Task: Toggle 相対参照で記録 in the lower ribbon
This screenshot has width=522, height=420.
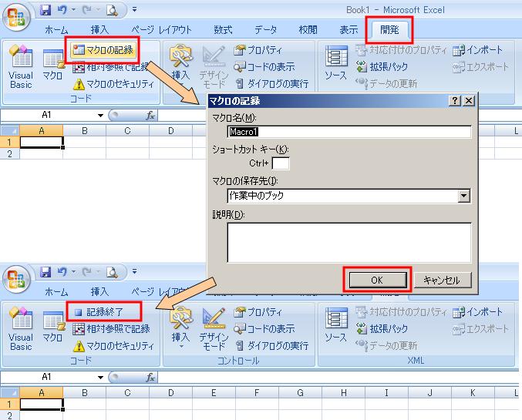Action: pos(112,329)
